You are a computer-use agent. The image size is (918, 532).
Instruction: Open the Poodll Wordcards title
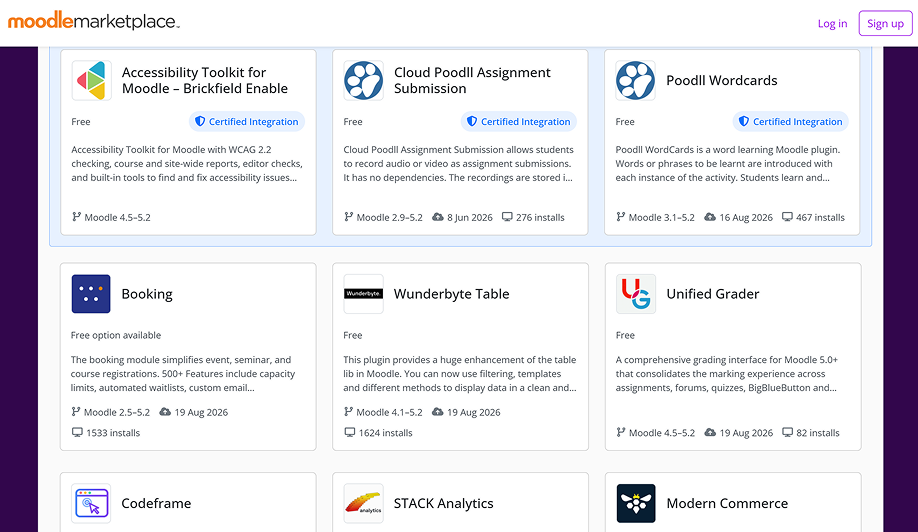point(721,81)
